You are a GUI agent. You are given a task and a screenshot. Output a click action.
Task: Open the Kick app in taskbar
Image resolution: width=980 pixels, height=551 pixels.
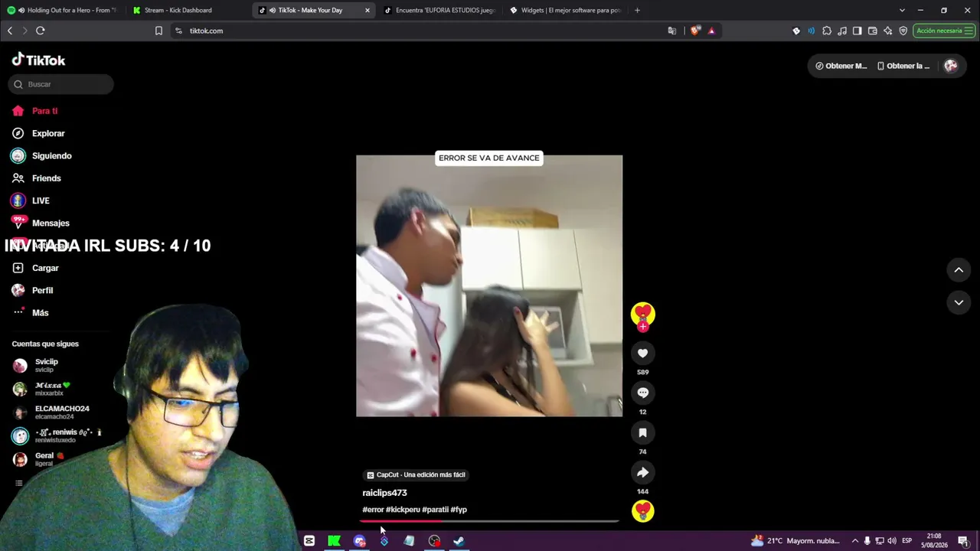click(x=334, y=541)
